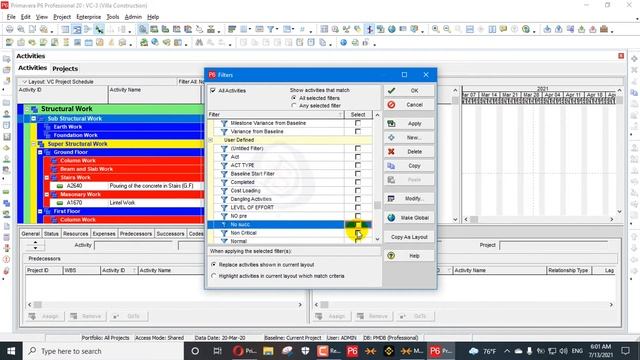Click the Apply button

[x=409, y=123]
